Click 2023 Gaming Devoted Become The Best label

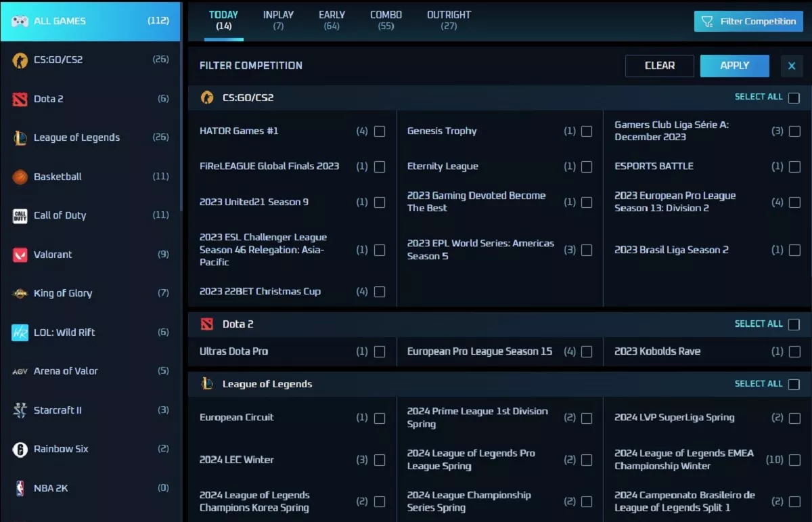coord(476,202)
